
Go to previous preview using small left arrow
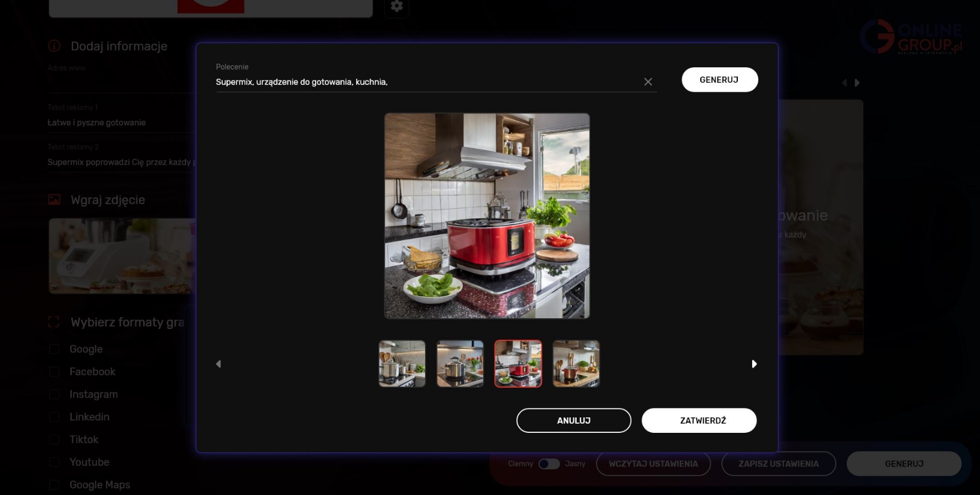pos(844,83)
